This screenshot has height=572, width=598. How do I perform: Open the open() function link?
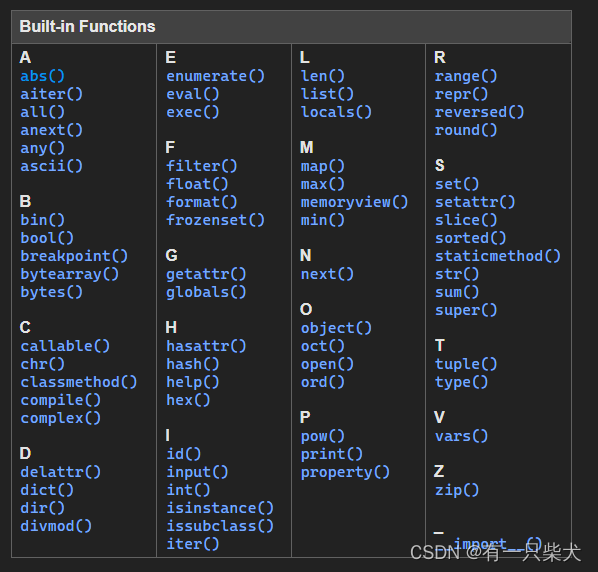click(327, 364)
